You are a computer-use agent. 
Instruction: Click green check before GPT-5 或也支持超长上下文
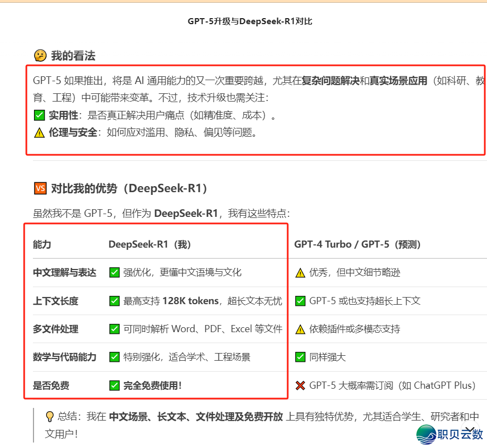coord(300,301)
